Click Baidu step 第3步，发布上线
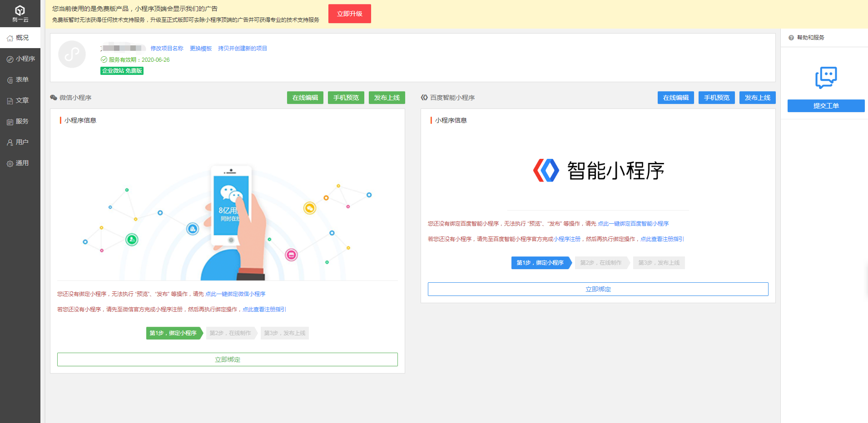The image size is (868, 423). pyautogui.click(x=659, y=263)
